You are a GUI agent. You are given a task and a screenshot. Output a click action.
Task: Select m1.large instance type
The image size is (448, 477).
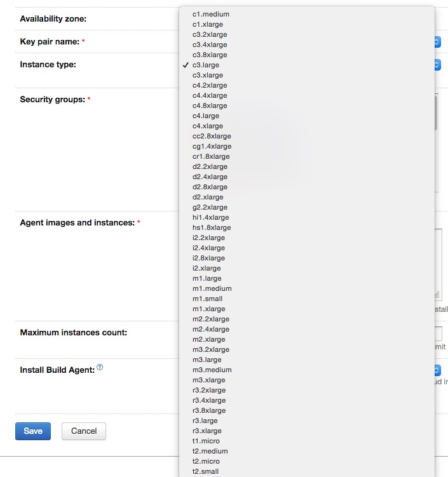(x=307, y=278)
